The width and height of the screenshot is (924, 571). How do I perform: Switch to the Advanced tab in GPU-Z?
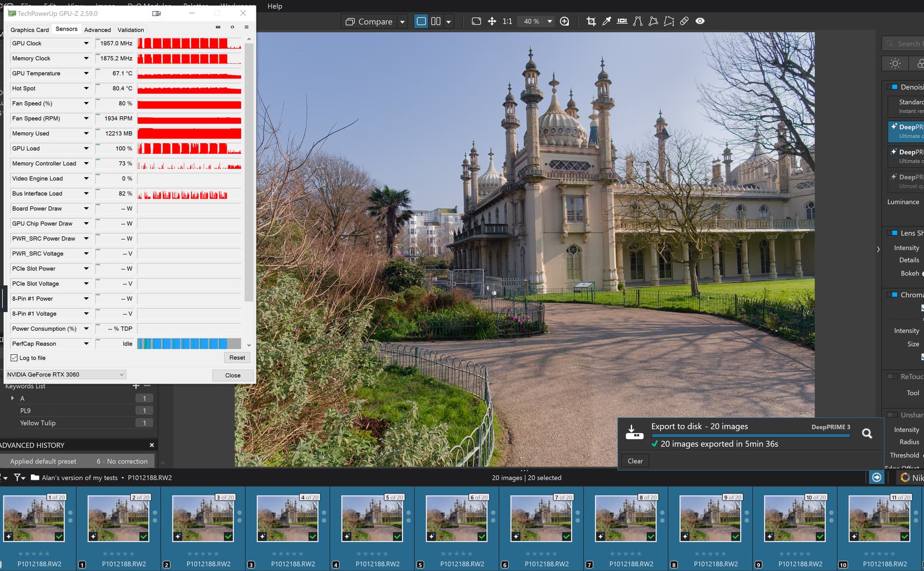pos(97,30)
